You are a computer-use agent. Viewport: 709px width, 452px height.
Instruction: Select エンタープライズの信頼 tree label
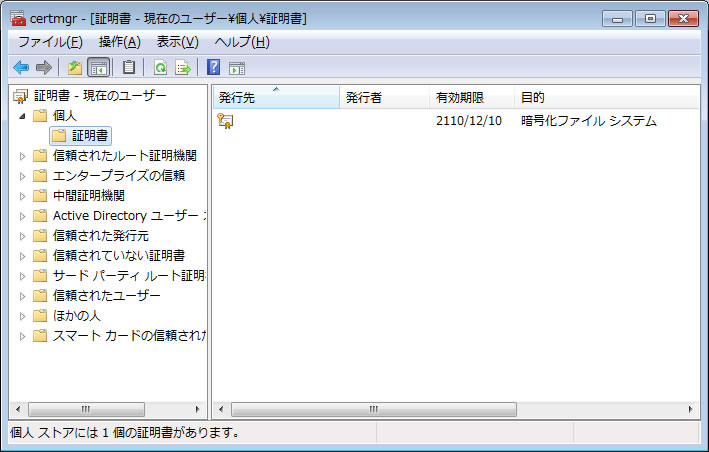[x=119, y=176]
